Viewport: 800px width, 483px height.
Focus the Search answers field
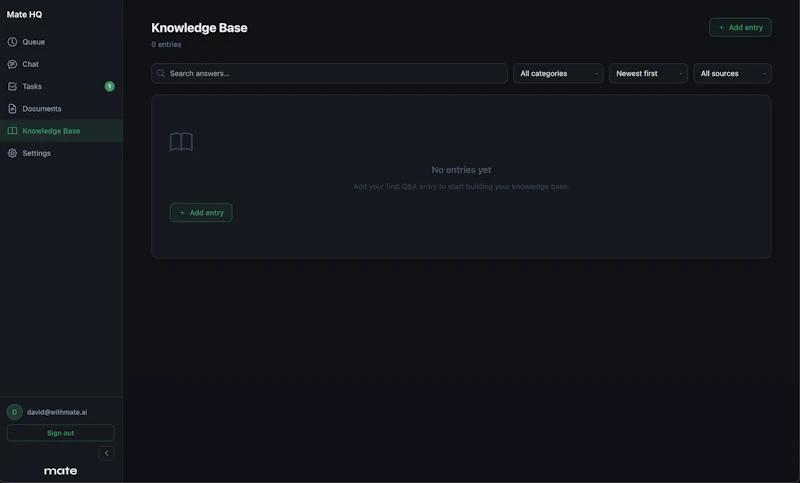329,73
